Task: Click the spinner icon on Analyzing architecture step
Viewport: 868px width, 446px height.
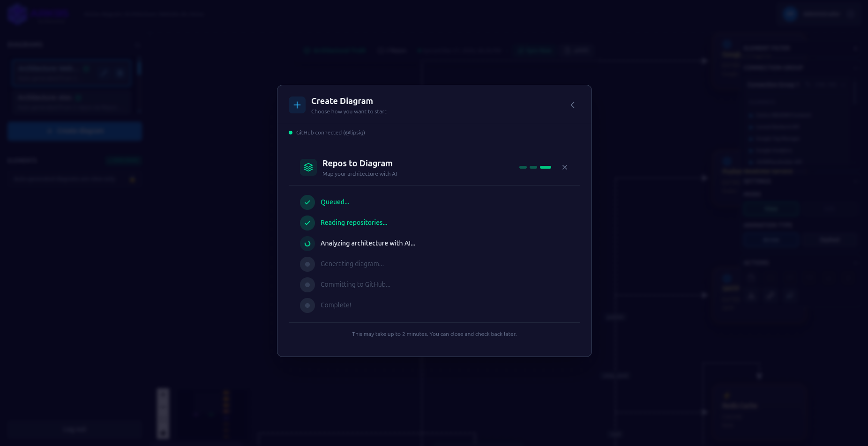Action: [307, 244]
